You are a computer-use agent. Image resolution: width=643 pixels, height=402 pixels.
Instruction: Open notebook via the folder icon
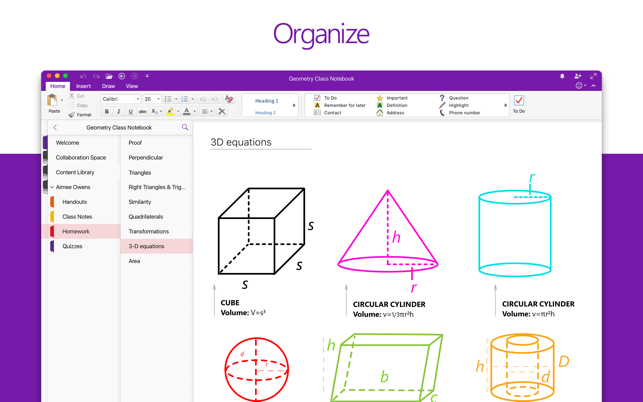109,76
